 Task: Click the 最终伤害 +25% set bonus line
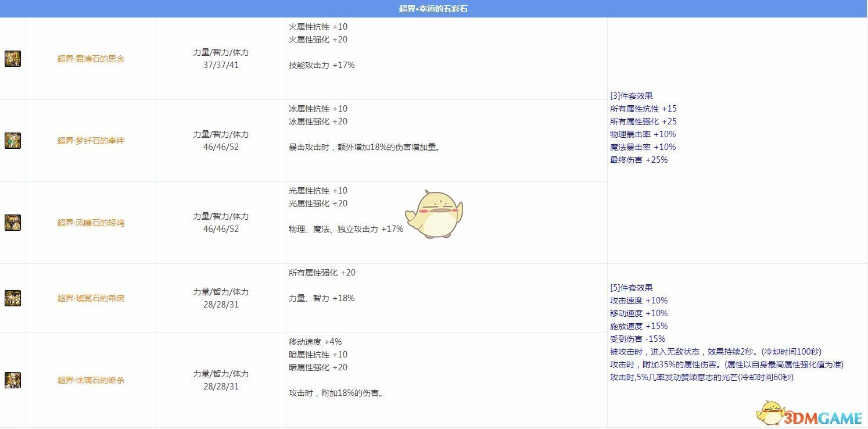(x=639, y=160)
